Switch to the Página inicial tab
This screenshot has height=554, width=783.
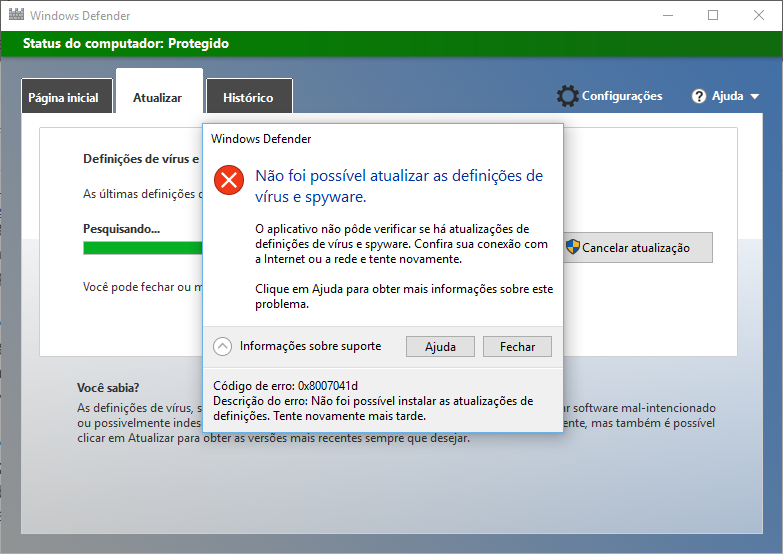(67, 96)
